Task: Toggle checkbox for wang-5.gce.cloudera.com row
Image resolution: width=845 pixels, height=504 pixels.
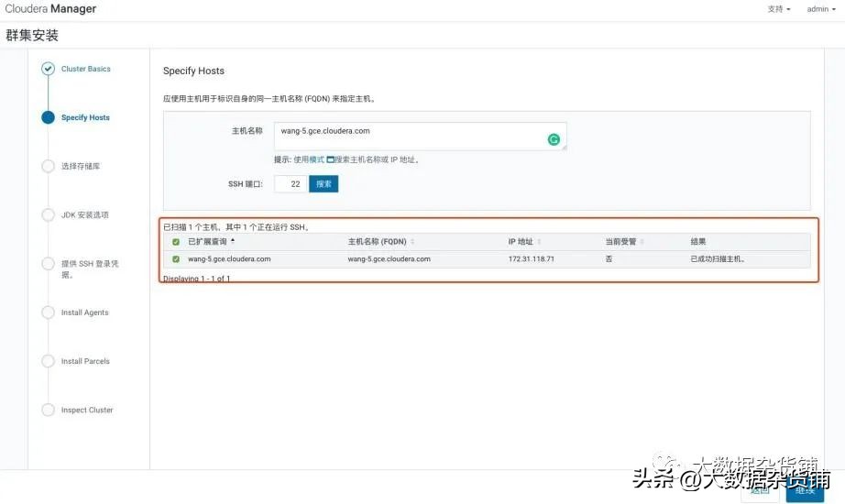Action: (176, 259)
